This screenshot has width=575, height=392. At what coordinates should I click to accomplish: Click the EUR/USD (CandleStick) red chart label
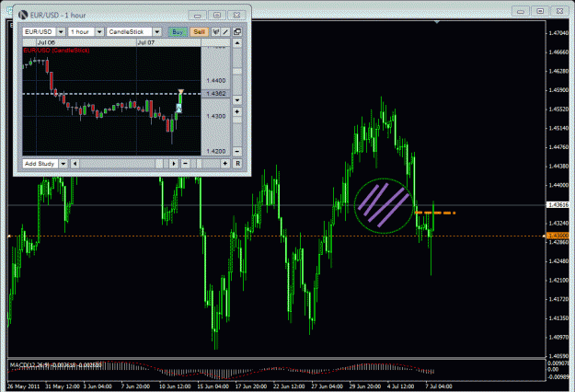(56, 51)
